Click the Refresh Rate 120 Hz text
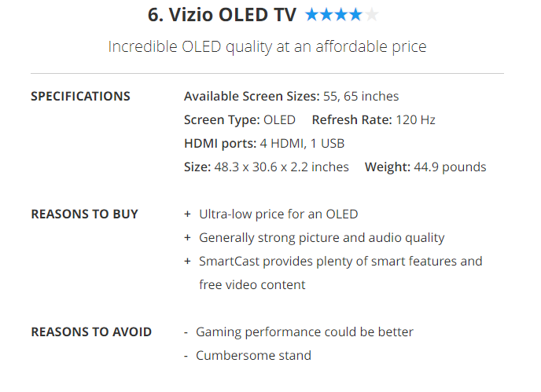 point(374,119)
